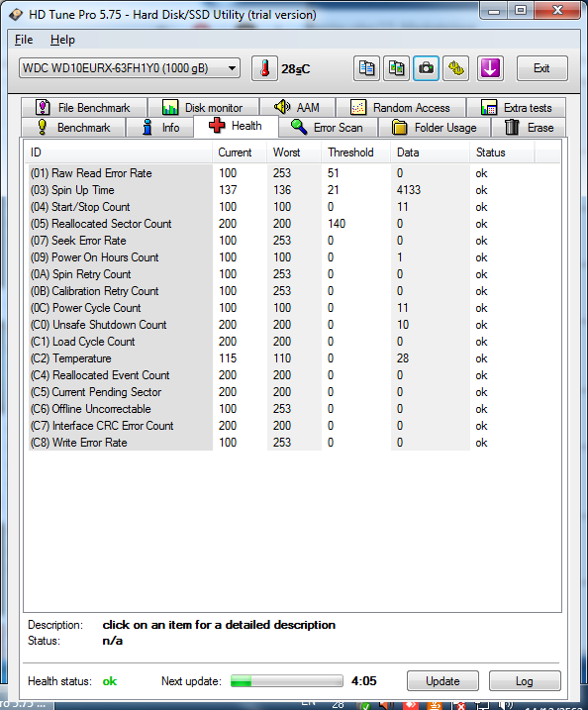Image resolution: width=588 pixels, height=710 pixels.
Task: Close the HD Tune Pro window
Action: coord(557,11)
